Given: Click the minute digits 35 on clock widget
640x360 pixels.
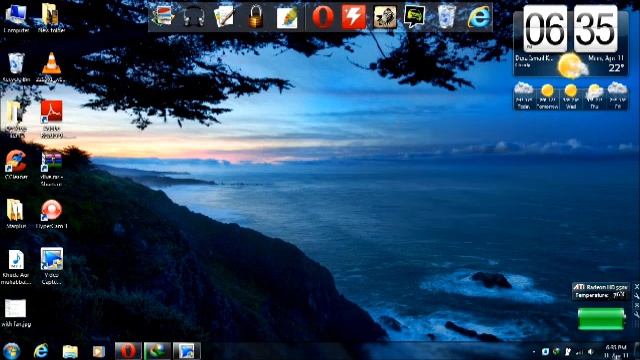Looking at the screenshot, I should point(596,29).
